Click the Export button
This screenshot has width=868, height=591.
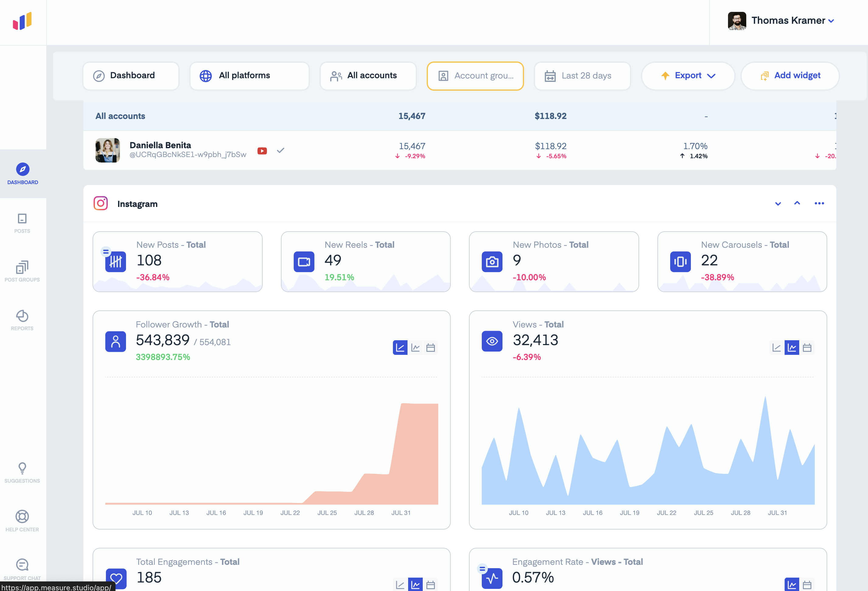pyautogui.click(x=688, y=76)
